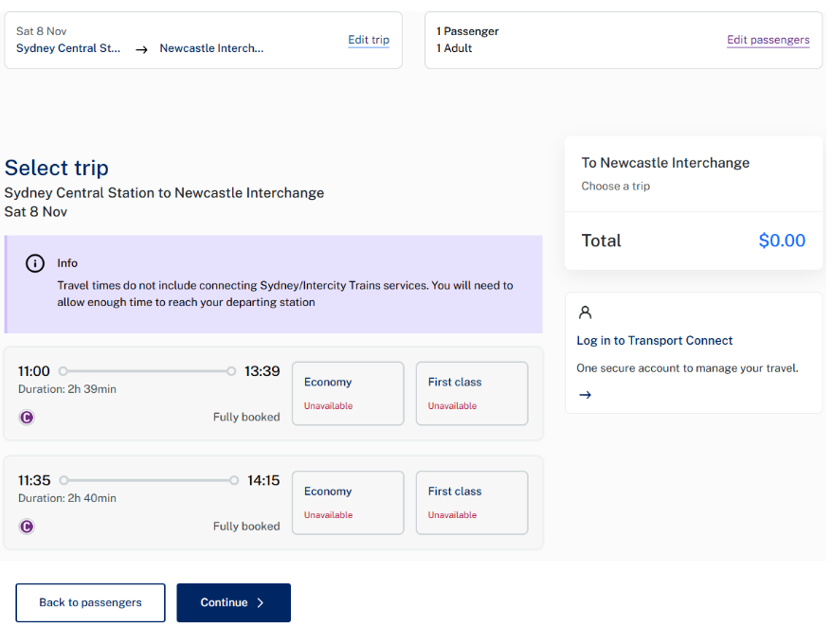This screenshot has width=832, height=644.
Task: Select First class fare for 11:00 trip
Action: (x=471, y=393)
